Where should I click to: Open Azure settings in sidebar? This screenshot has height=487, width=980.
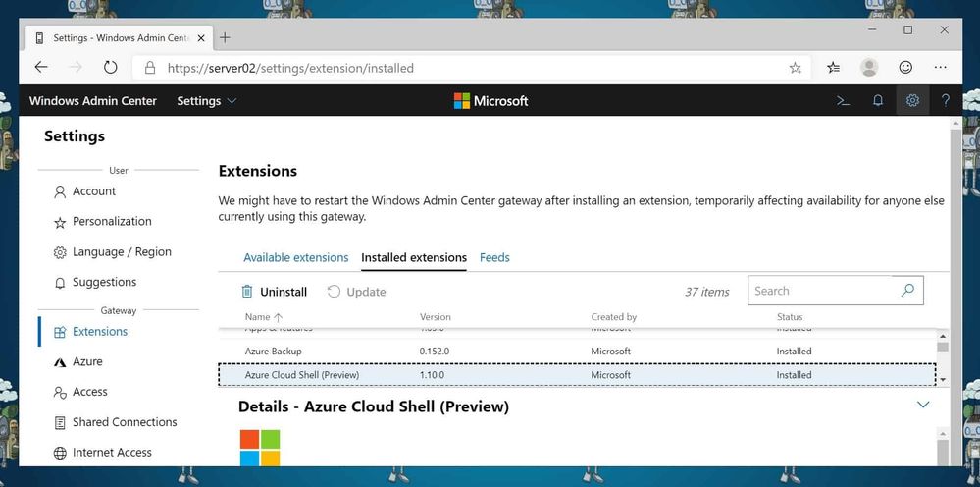[87, 361]
